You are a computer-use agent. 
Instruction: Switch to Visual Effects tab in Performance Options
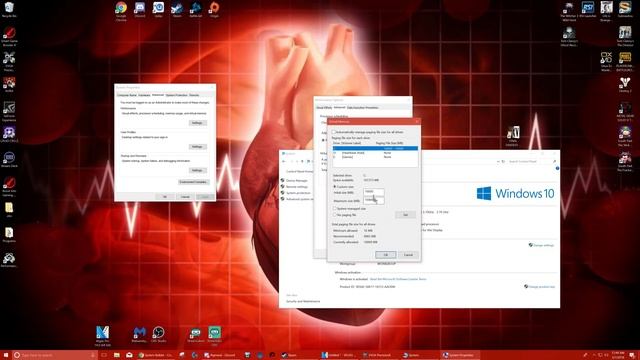pyautogui.click(x=324, y=108)
